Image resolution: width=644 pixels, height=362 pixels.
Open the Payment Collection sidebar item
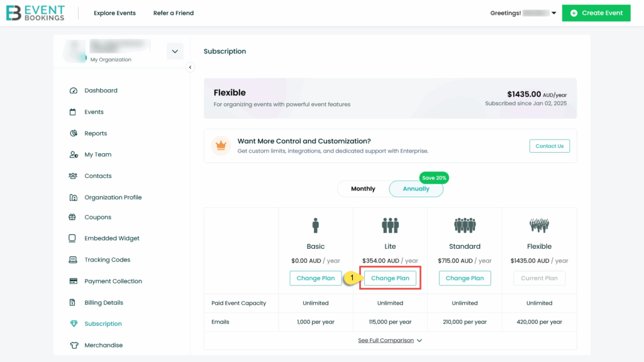113,281
